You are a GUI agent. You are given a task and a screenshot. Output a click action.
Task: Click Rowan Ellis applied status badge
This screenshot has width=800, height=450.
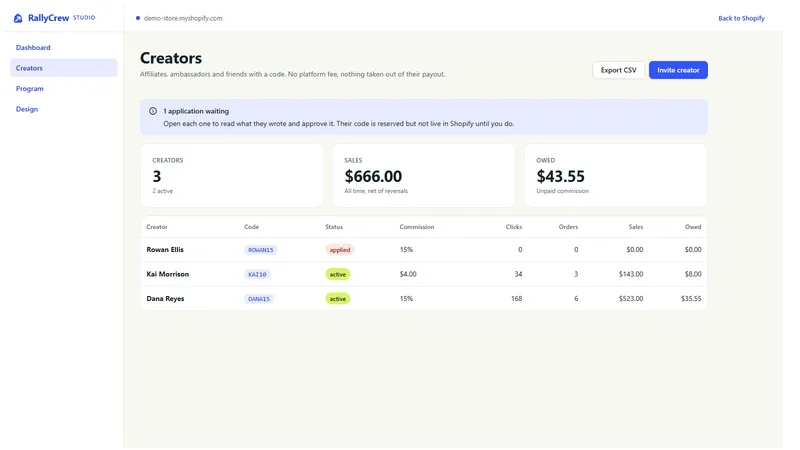(340, 250)
